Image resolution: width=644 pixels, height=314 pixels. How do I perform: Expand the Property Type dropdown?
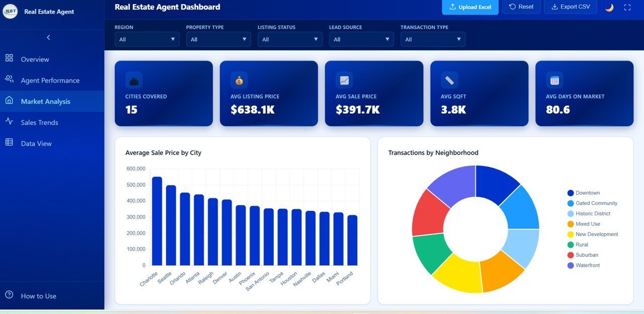pos(218,39)
